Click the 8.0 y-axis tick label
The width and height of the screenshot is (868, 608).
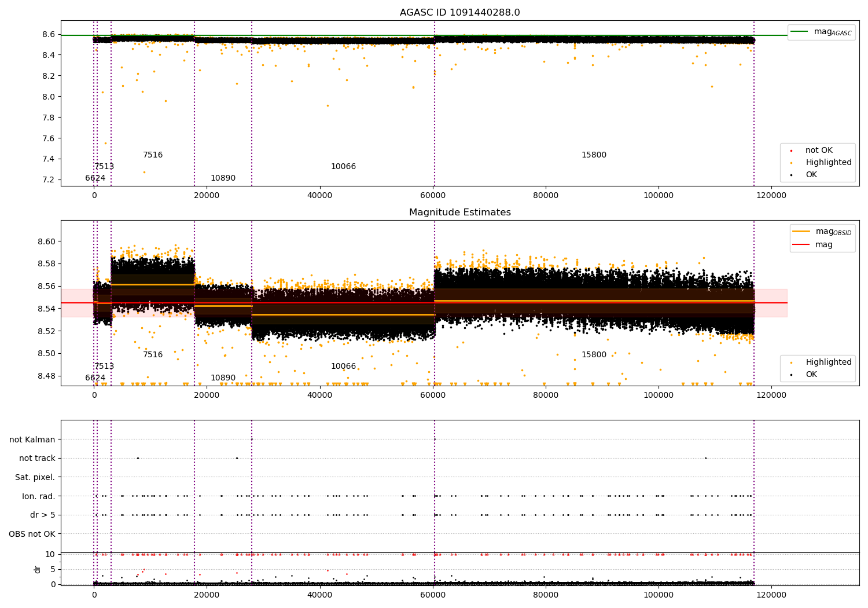tap(49, 97)
